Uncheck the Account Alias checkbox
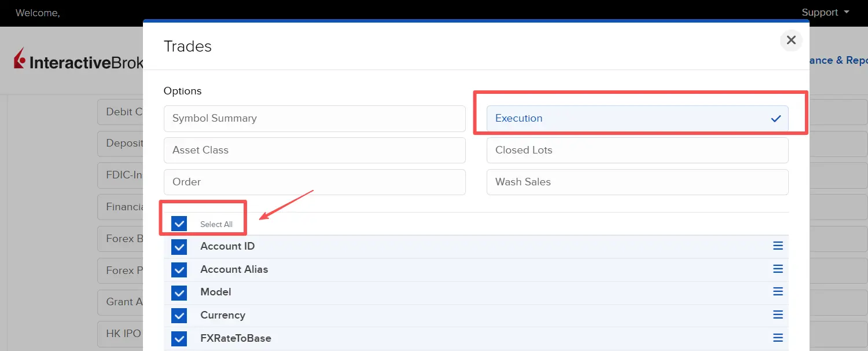The image size is (868, 351). [179, 270]
